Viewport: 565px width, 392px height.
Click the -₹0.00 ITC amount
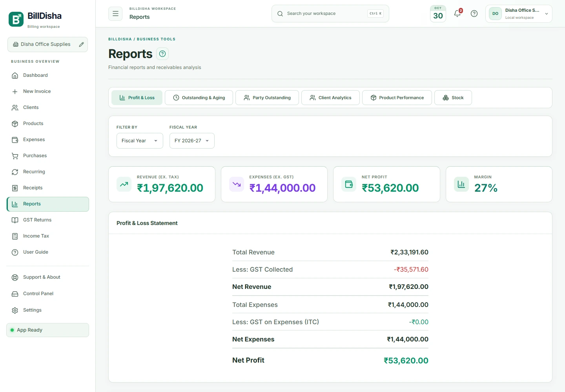tap(419, 322)
